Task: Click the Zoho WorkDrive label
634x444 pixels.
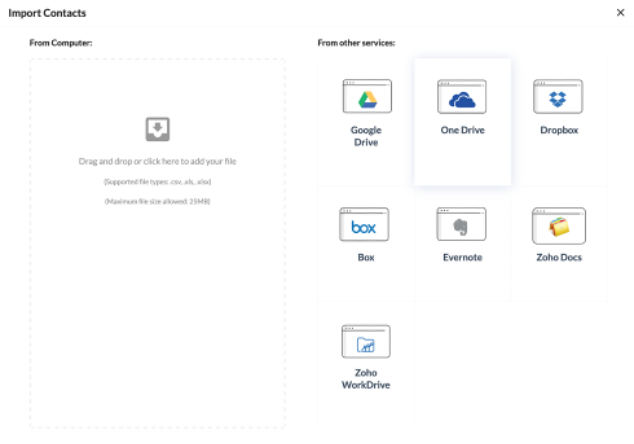Action: tap(366, 378)
